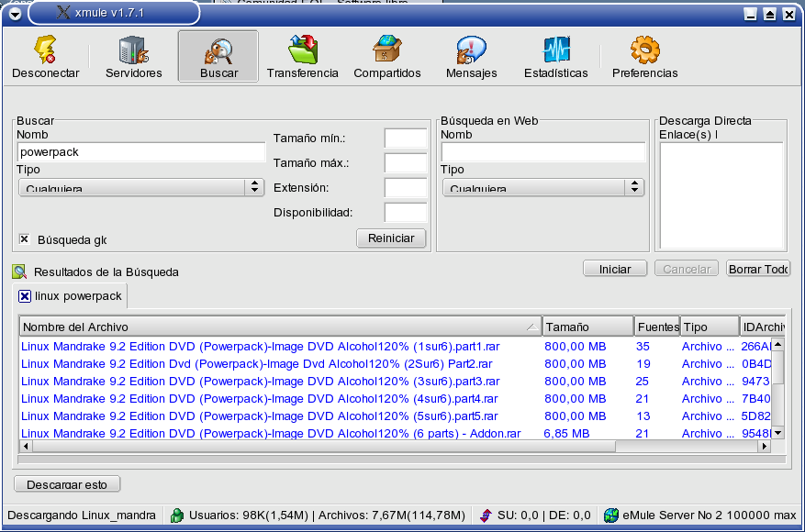Select the (2Sur6) Part2.rar result row
Image resolution: width=805 pixels, height=532 pixels.
tap(396, 364)
